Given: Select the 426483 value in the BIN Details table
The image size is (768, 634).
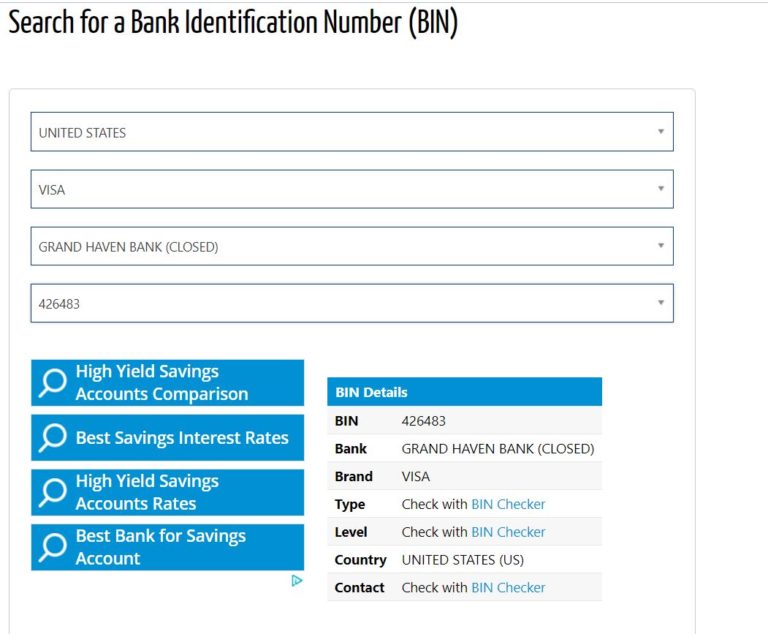Looking at the screenshot, I should [x=423, y=421].
